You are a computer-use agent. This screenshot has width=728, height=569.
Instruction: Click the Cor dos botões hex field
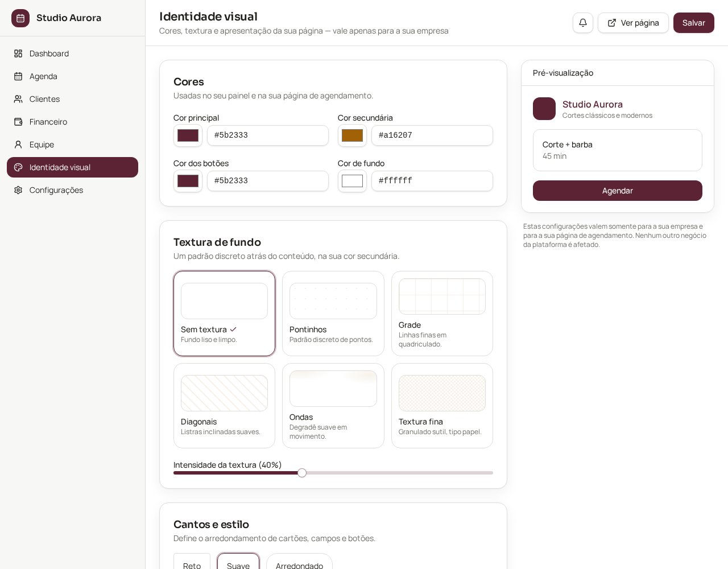coord(268,181)
